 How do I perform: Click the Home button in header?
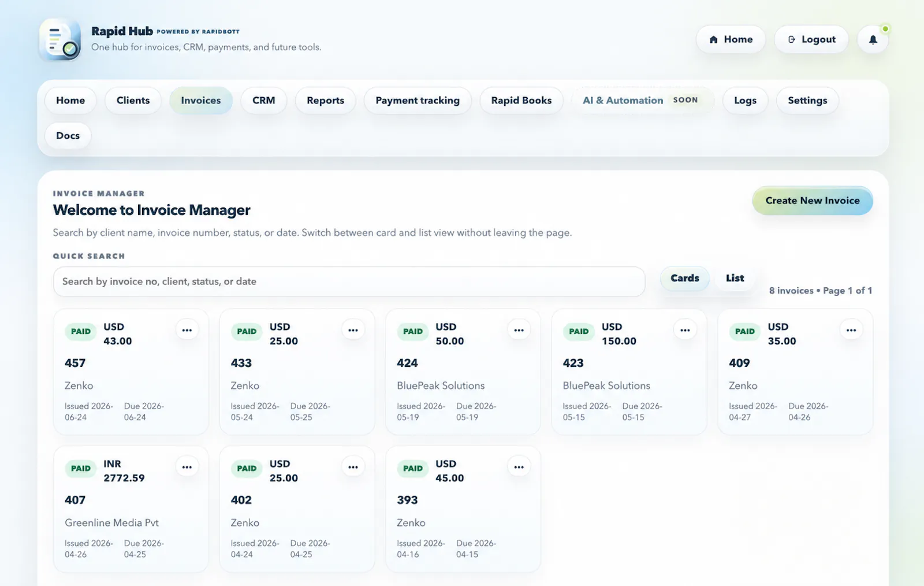[731, 39]
